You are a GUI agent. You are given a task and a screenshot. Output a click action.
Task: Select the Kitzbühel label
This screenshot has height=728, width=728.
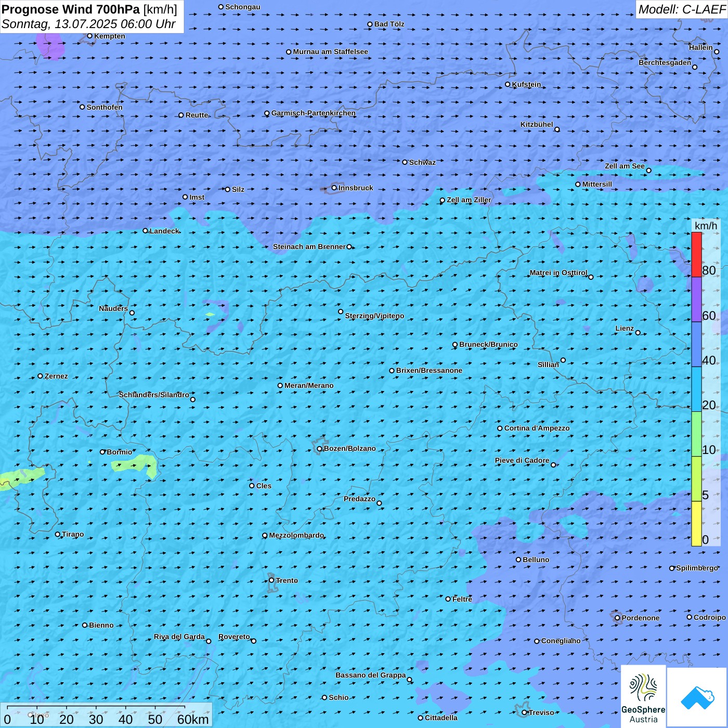pos(537,124)
